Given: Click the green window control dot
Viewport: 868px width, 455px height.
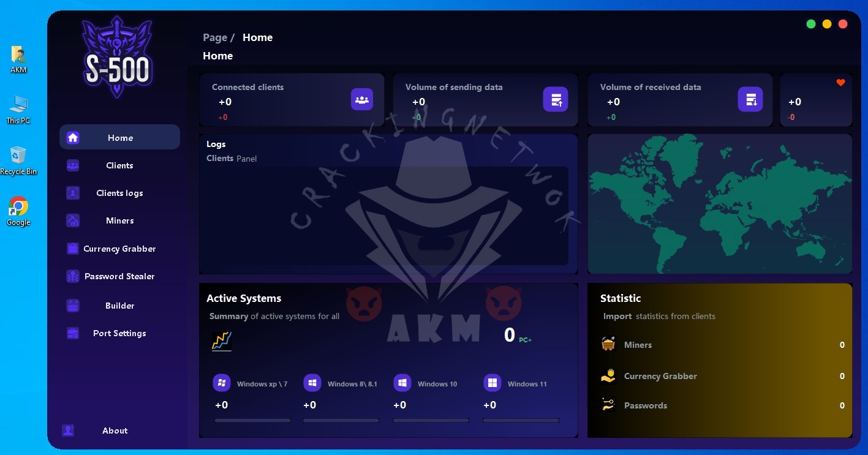Looking at the screenshot, I should 811,24.
